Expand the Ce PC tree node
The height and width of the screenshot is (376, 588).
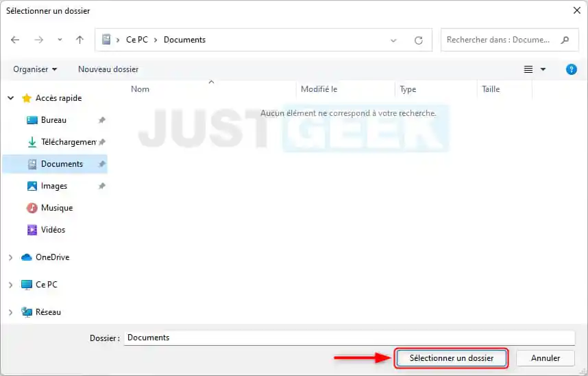point(10,285)
